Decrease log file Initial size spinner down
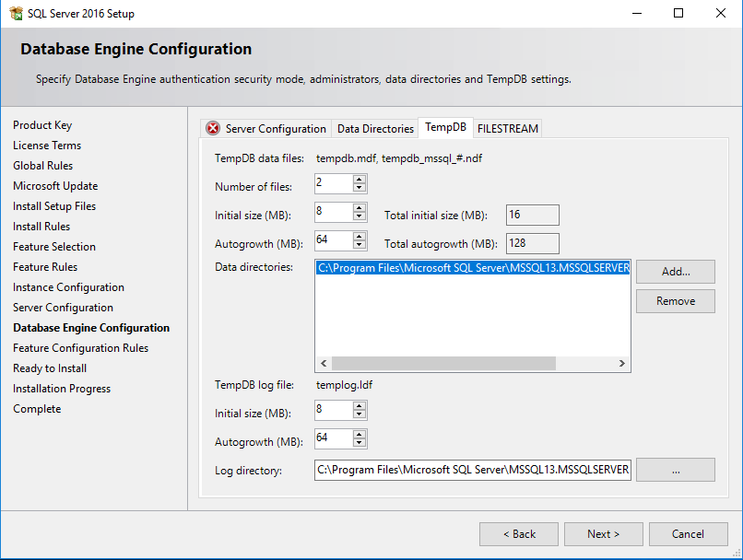Screen dimensions: 743x560 (360, 414)
